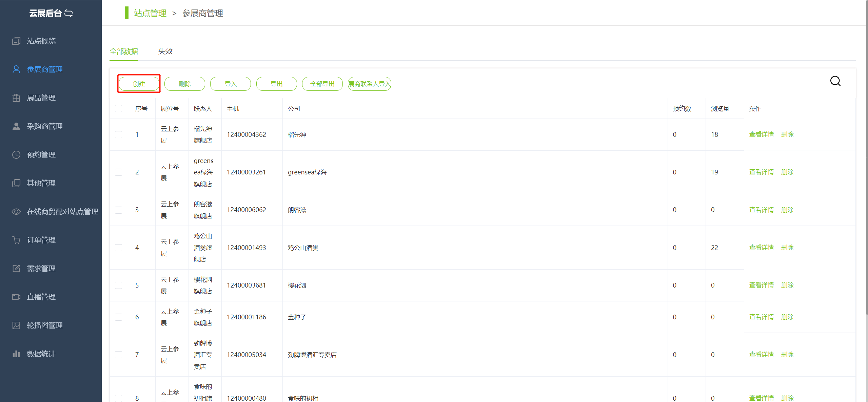This screenshot has width=868, height=402.
Task: Switch to the 全部数据 tab
Action: pyautogui.click(x=124, y=51)
